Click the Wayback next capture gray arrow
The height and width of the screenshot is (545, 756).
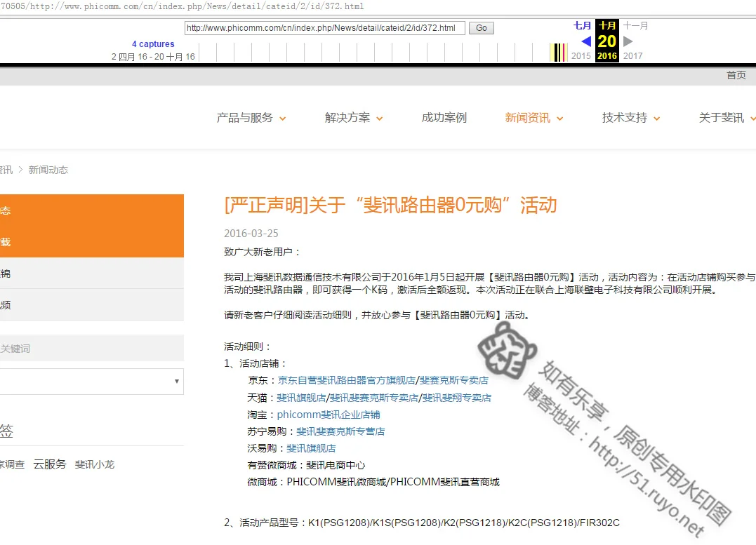pos(628,41)
